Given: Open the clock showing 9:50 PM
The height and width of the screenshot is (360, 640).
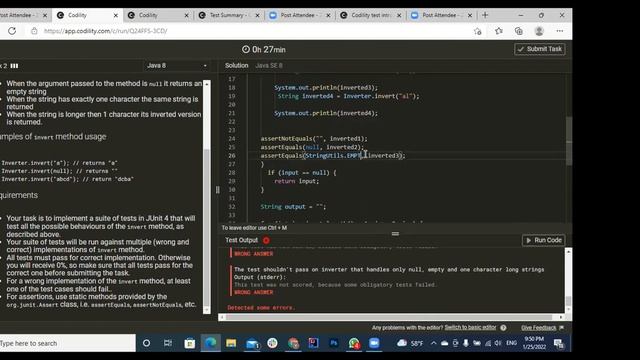Looking at the screenshot, I should click(x=534, y=343).
